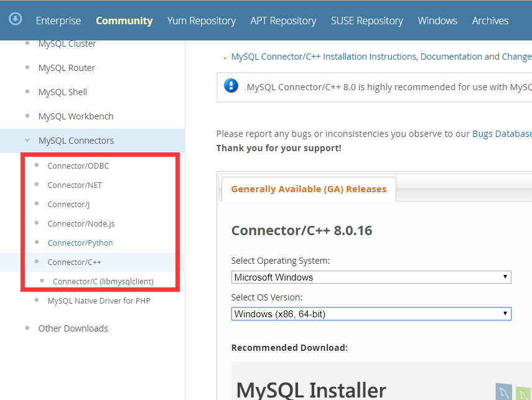
Task: Open Yum Repository tab
Action: click(202, 21)
